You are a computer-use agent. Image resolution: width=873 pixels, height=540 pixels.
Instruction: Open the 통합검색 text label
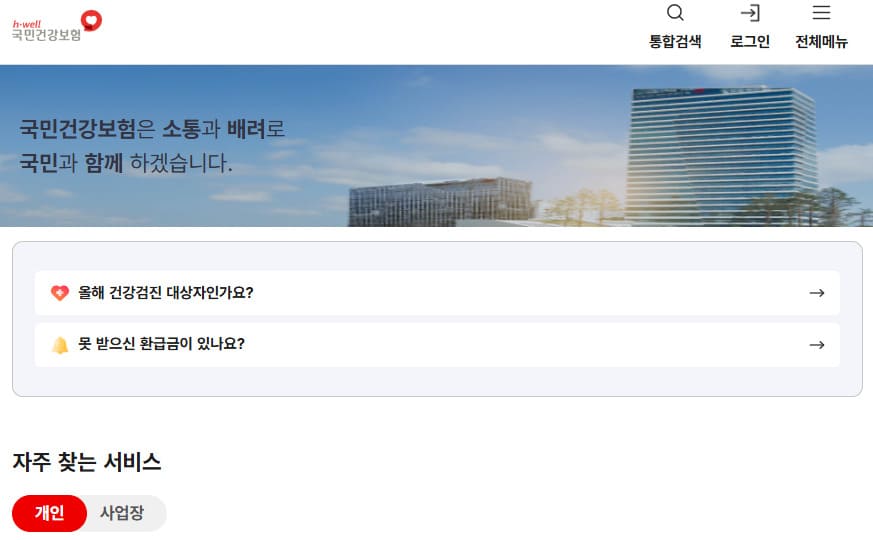click(675, 42)
